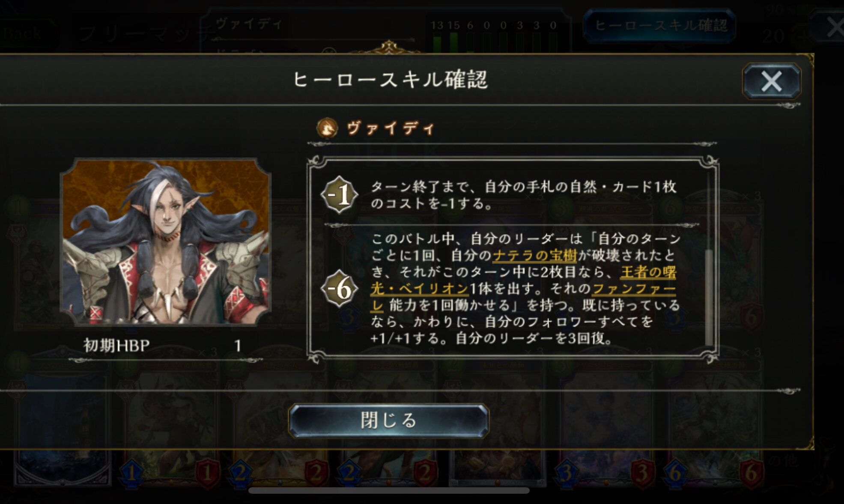Click the red 6 shield icon at the bottom right
Viewport: 844px width, 504px height.
pos(752,474)
